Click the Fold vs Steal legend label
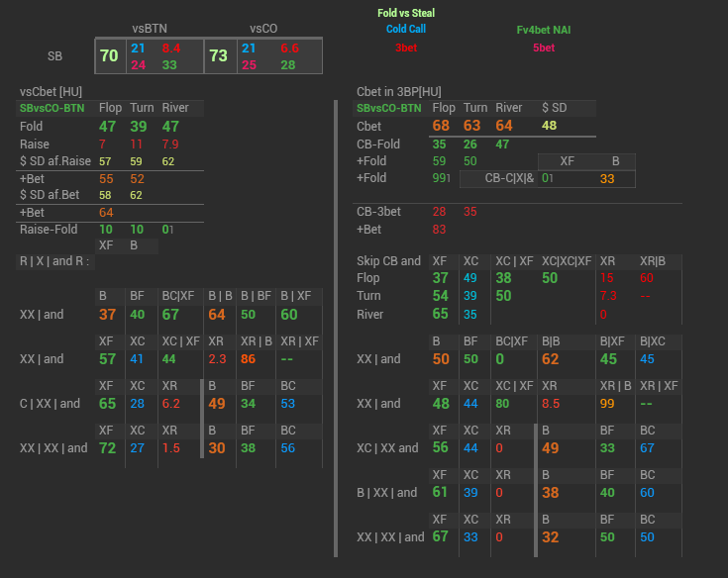Image resolution: width=728 pixels, height=578 pixels. [x=406, y=13]
